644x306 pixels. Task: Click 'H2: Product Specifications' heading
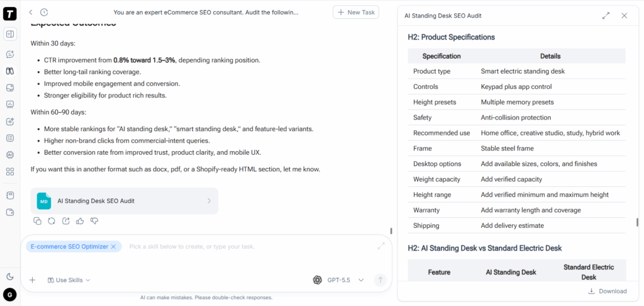pos(451,37)
